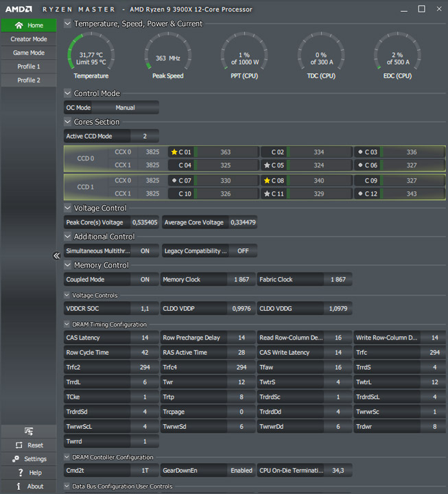Select the Profile 2 tab

coord(29,80)
